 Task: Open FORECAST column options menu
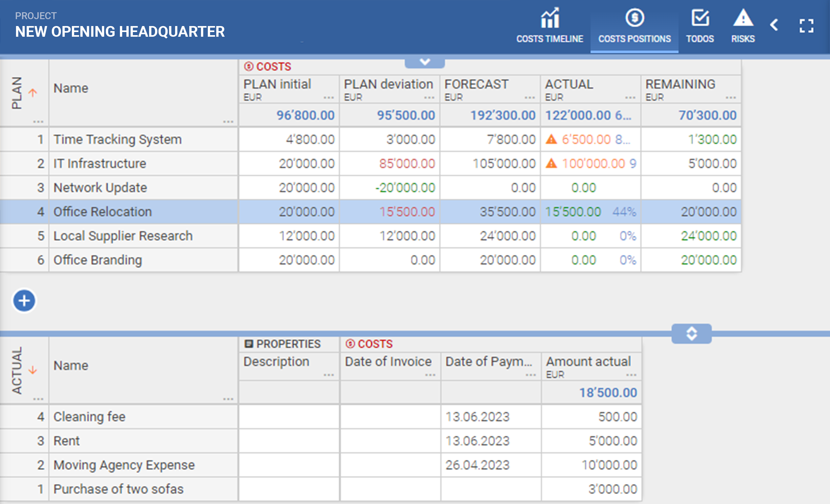[x=530, y=98]
